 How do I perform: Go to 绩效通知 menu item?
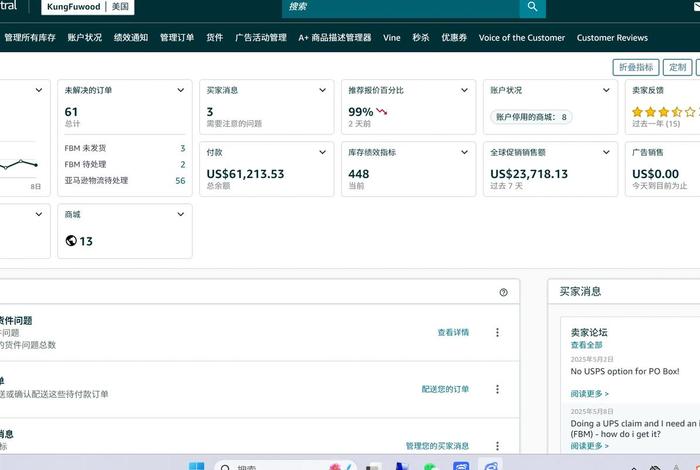[131, 37]
